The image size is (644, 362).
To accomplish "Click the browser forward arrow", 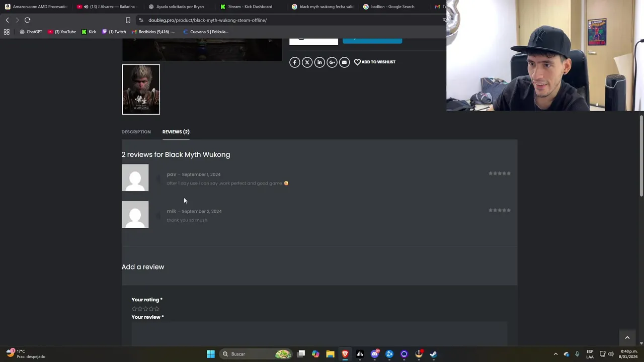I will tap(17, 20).
